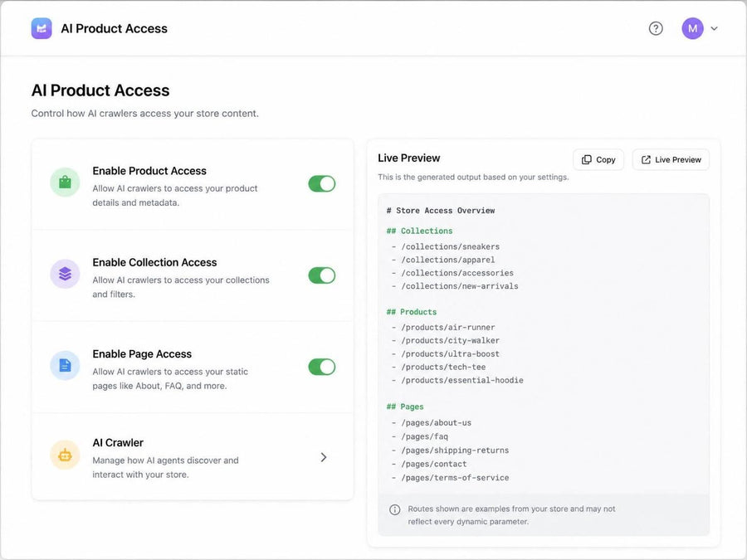Click the '/collections/sneakers' route
The height and width of the screenshot is (560, 747).
click(450, 246)
